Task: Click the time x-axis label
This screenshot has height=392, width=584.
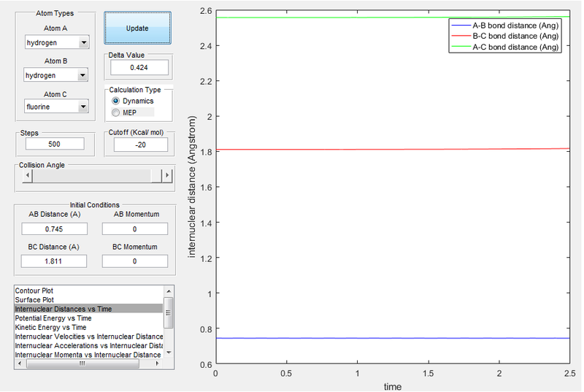Action: pos(393,387)
